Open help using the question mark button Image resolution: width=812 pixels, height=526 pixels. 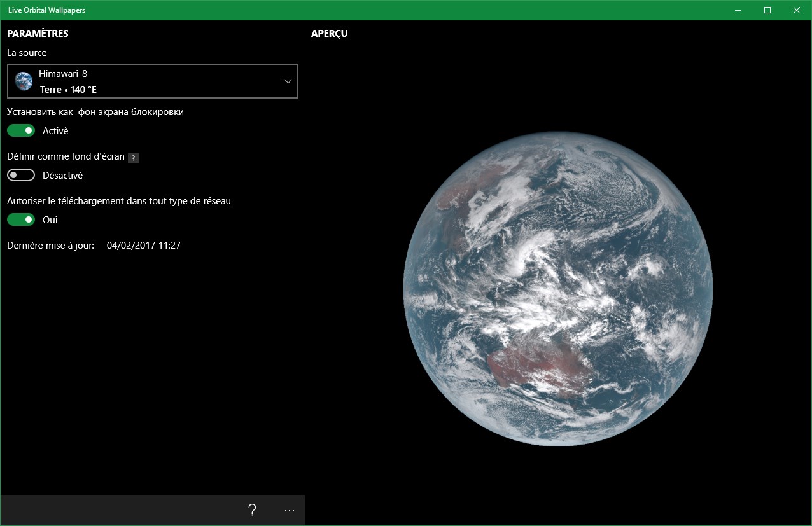click(x=251, y=509)
